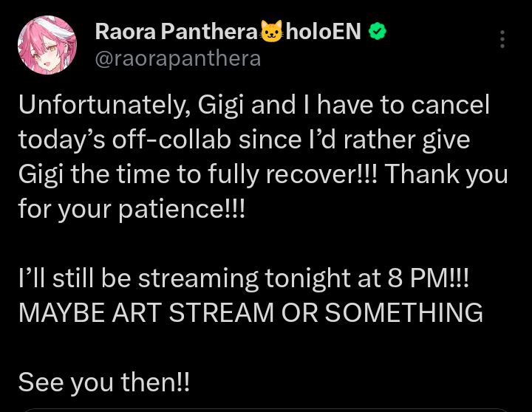Screen dimensions: 532x412
Task: Open the tweet's three-dot more menu
Action: (x=502, y=39)
